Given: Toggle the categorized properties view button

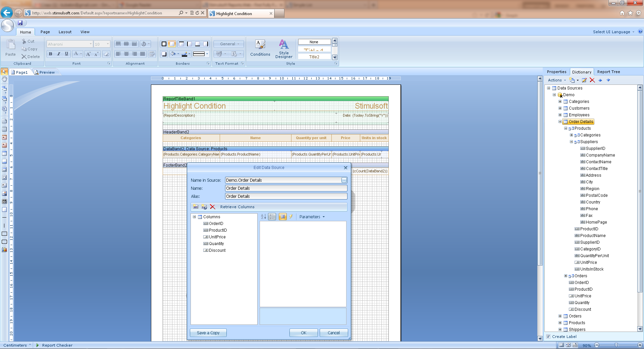Looking at the screenshot, I should point(272,217).
